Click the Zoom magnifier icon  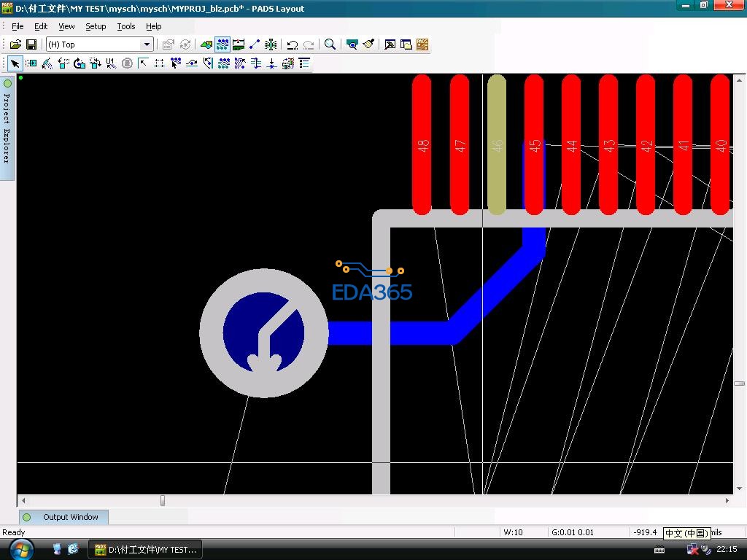coord(330,44)
